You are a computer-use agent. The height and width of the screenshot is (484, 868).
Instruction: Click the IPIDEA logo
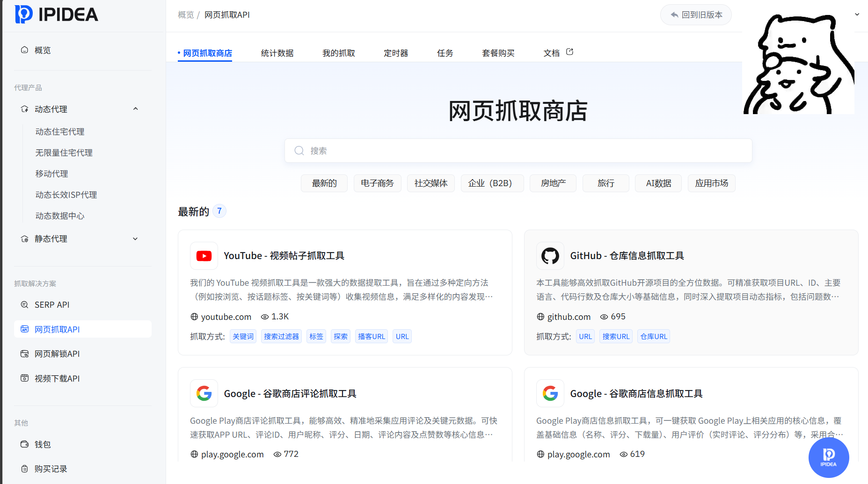pyautogui.click(x=56, y=14)
